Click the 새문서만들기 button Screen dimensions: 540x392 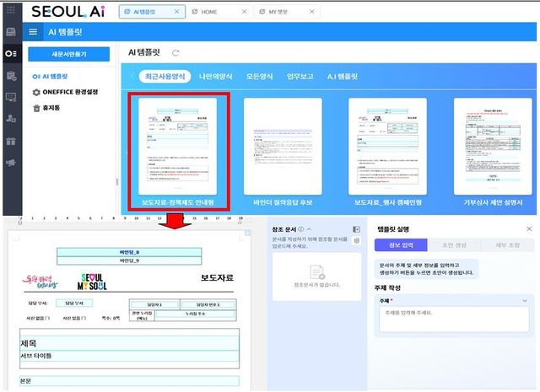click(x=69, y=54)
